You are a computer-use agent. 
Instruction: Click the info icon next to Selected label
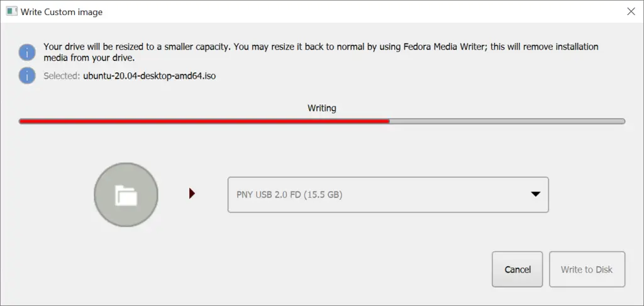click(x=27, y=76)
